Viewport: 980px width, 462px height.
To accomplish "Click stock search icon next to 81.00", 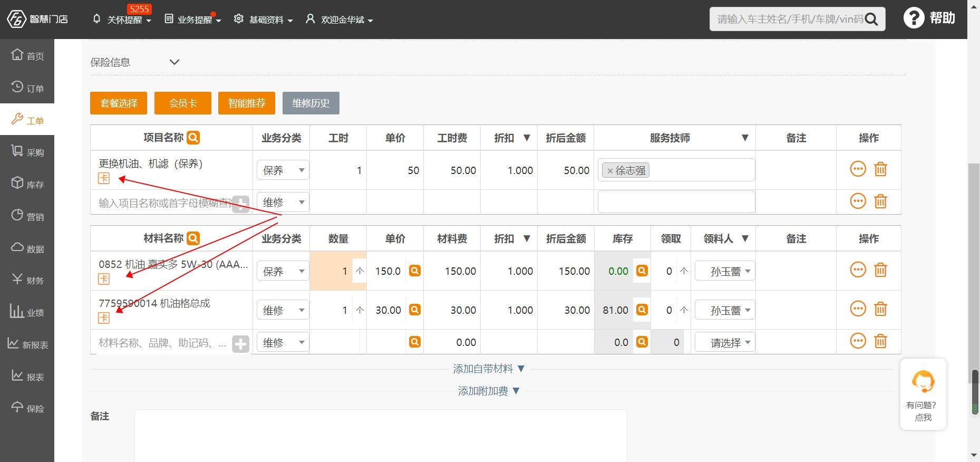I will tap(642, 310).
